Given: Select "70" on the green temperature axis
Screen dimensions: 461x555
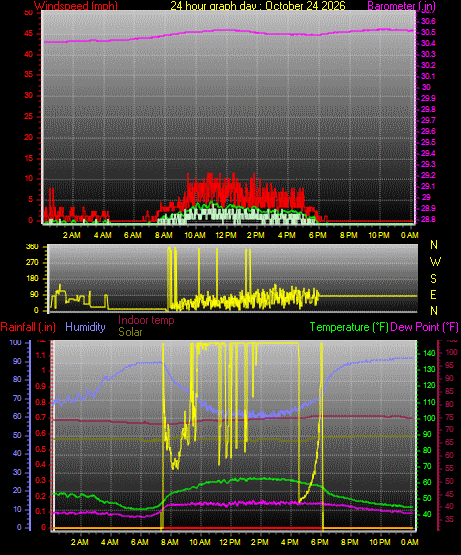Looking at the screenshot, I should [427, 467].
